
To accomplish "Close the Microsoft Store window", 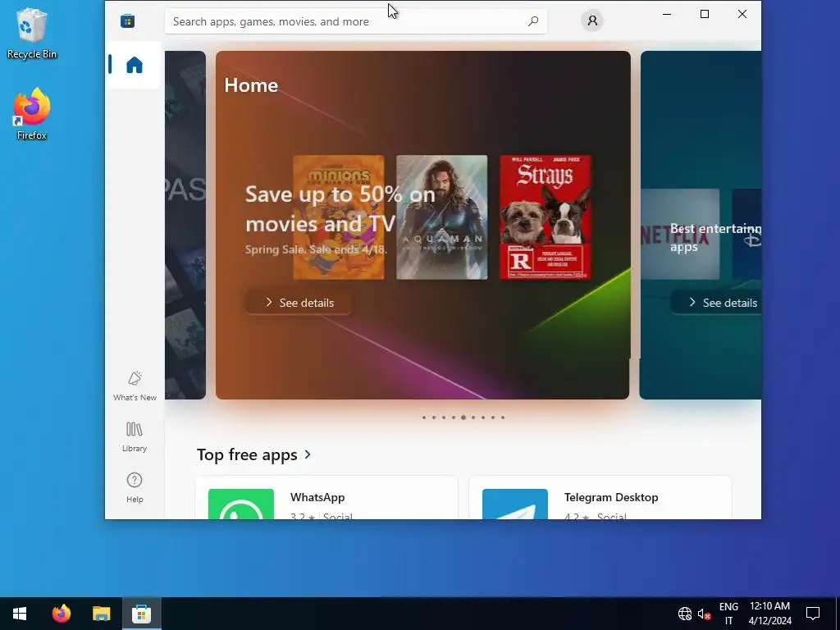I will [x=742, y=15].
